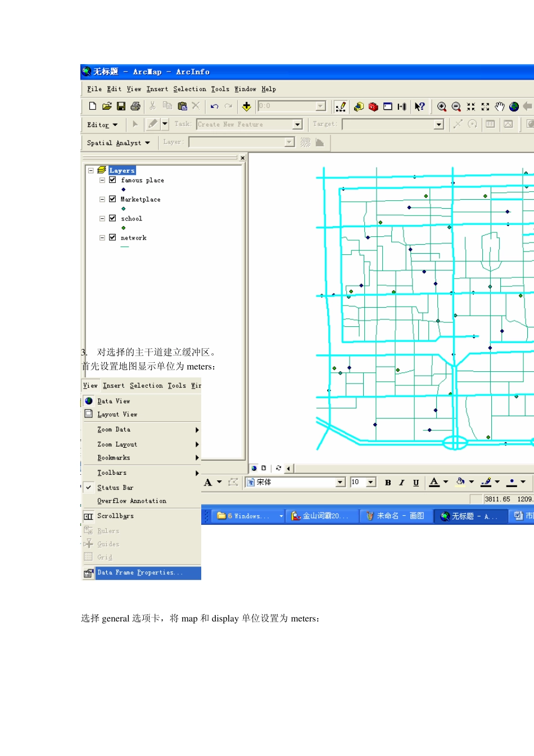Click the Data View globe button below map
Image resolution: width=534 pixels, height=756 pixels.
(x=254, y=468)
